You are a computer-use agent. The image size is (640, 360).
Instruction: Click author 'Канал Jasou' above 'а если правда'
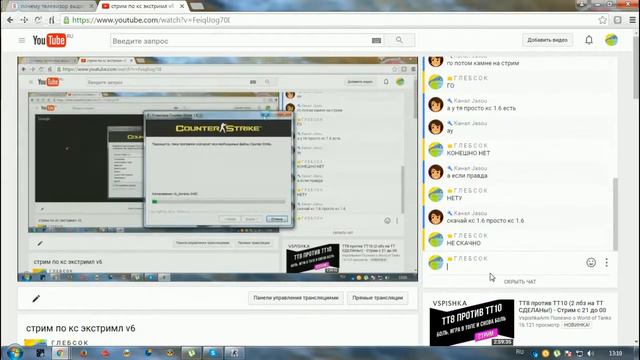tap(470, 168)
